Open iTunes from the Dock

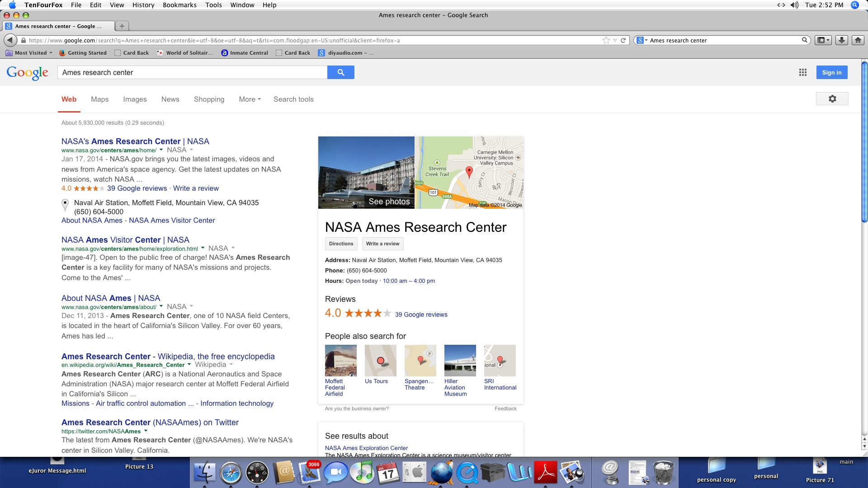click(362, 473)
